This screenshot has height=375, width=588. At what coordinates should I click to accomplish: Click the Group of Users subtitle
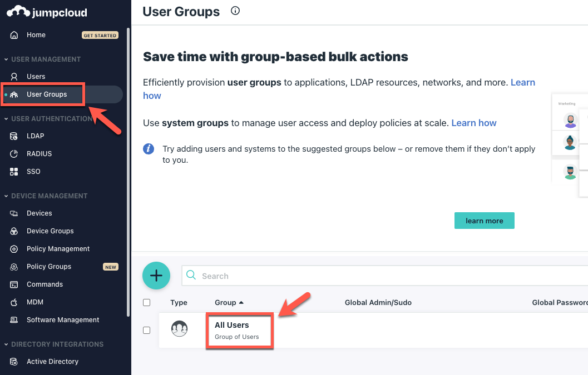point(236,337)
